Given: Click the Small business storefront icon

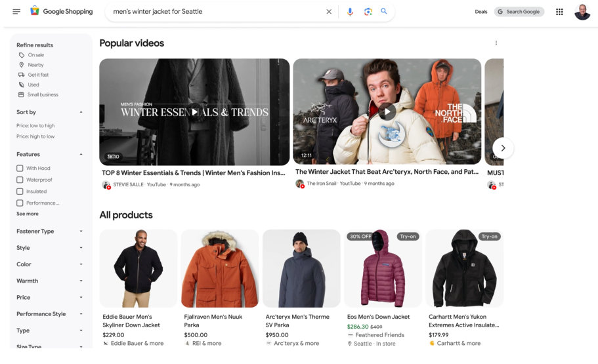Looking at the screenshot, I should tap(21, 94).
